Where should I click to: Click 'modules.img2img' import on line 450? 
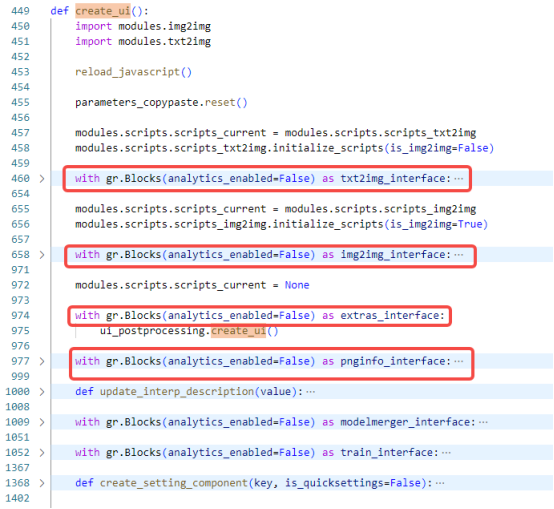[x=165, y=26]
